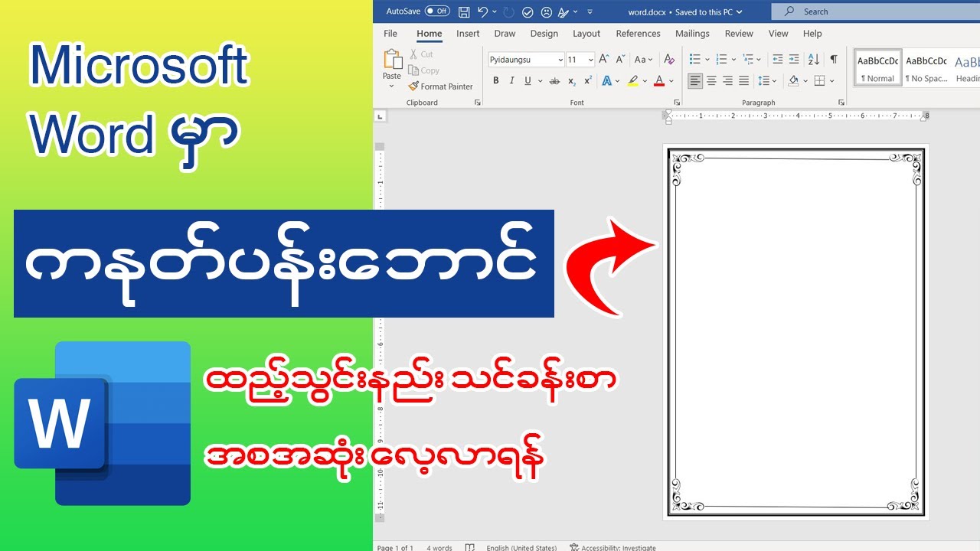This screenshot has height=551, width=980.
Task: Switch to the Insert tab
Action: pyautogui.click(x=468, y=34)
